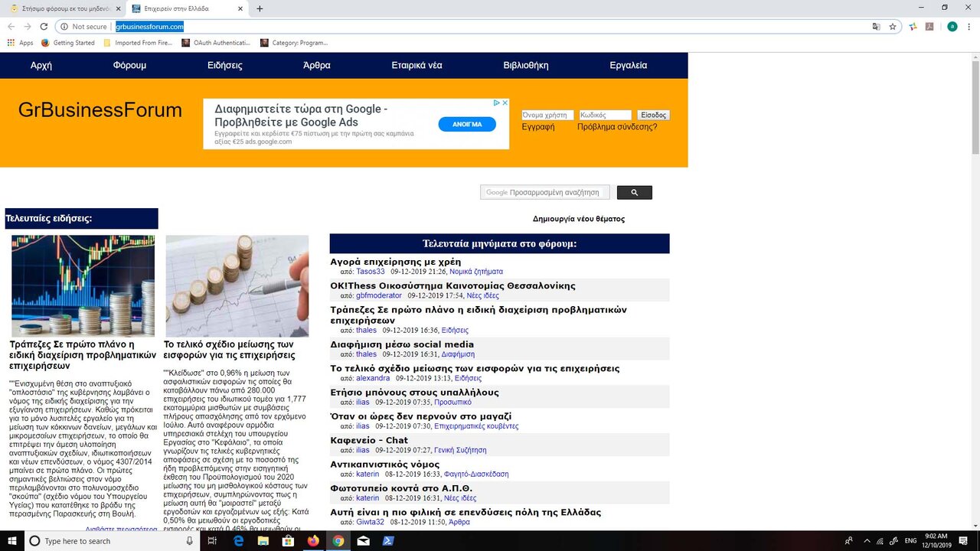Open the Καφενείο - Chat thread
Viewport: 980px width, 551px height.
[370, 440]
